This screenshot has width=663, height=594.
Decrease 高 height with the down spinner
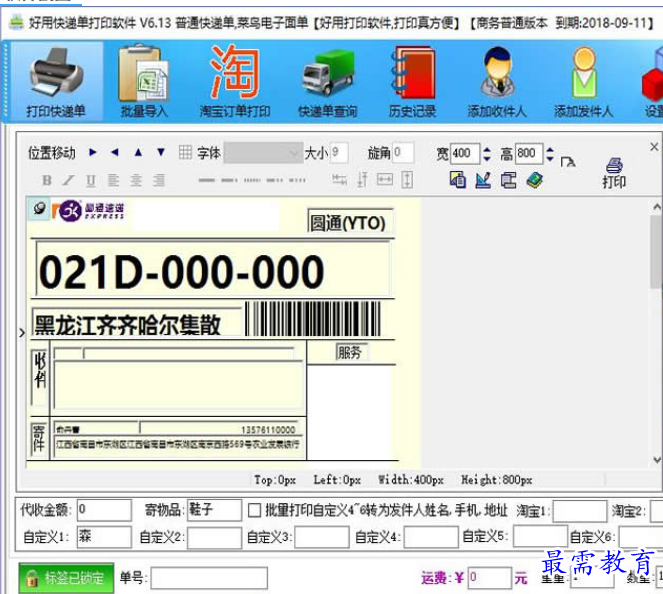pos(550,159)
